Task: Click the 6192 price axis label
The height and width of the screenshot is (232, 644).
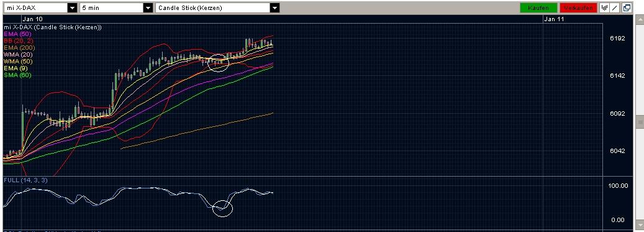Action: [618, 39]
